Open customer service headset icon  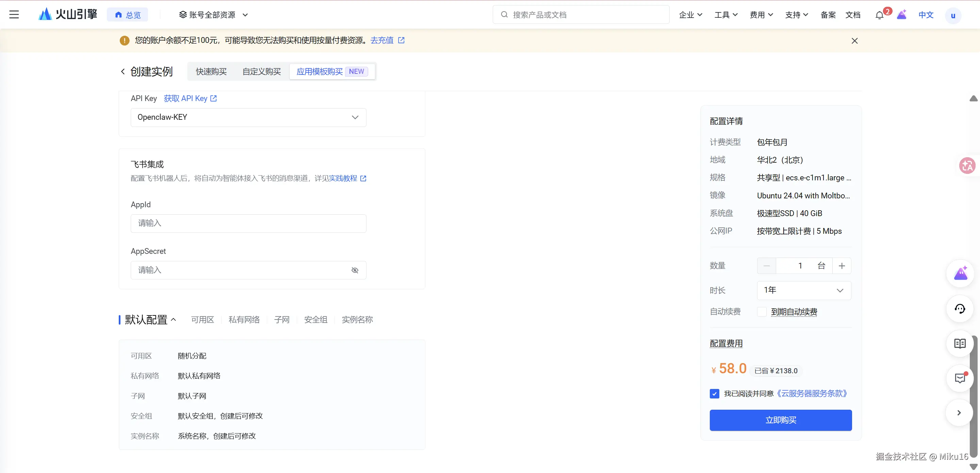click(960, 309)
